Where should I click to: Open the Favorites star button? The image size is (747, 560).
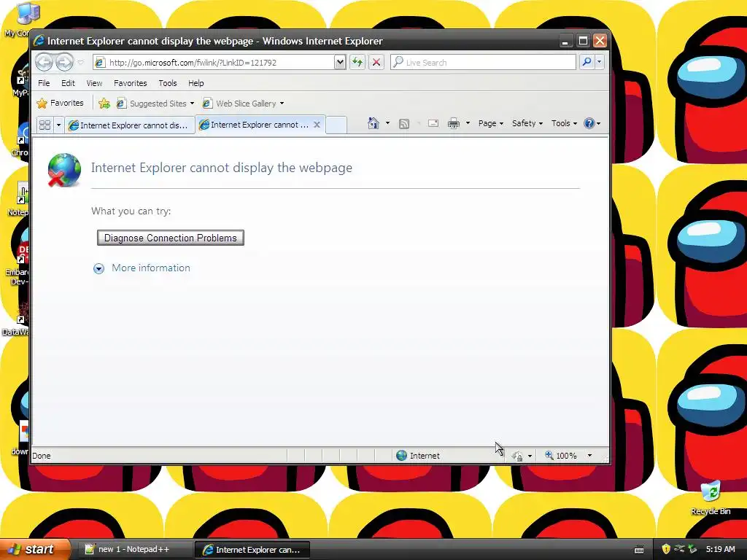click(61, 103)
